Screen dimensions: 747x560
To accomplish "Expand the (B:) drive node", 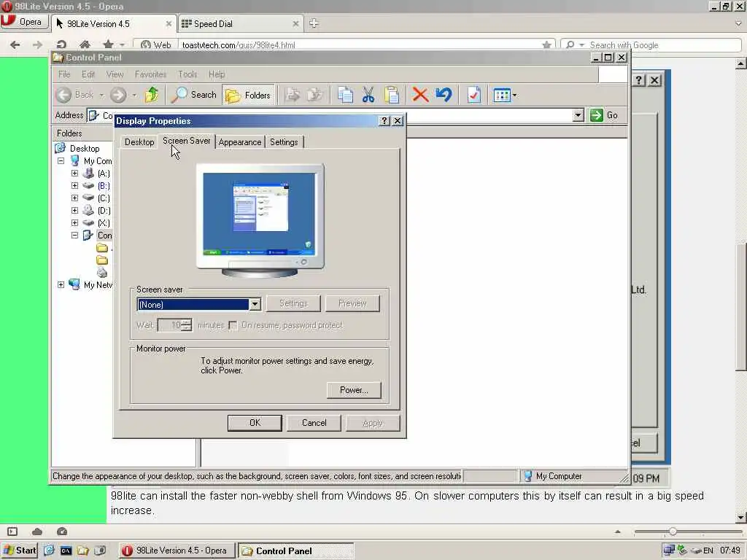I will pos(75,186).
